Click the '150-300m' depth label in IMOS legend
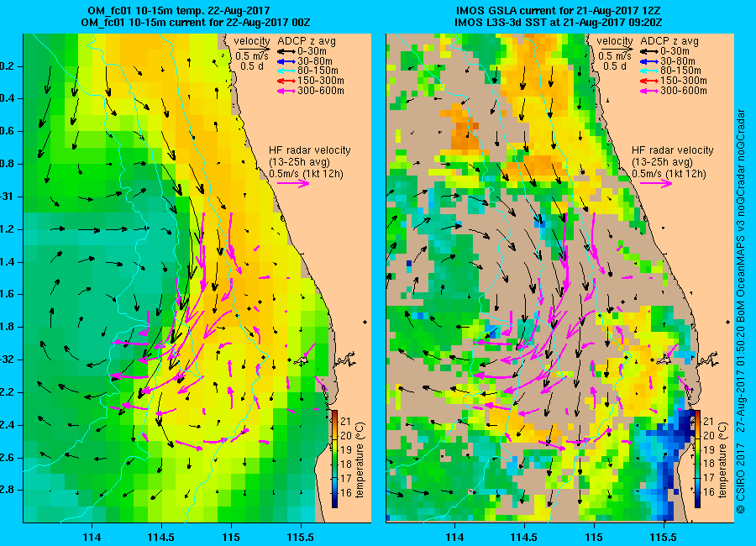This screenshot has height=546, width=756. click(684, 81)
